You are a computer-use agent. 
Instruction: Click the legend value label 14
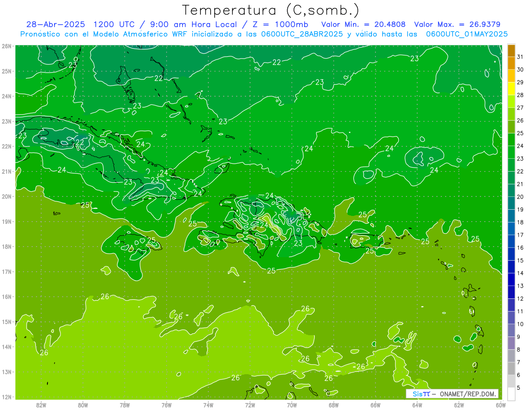[x=520, y=273]
